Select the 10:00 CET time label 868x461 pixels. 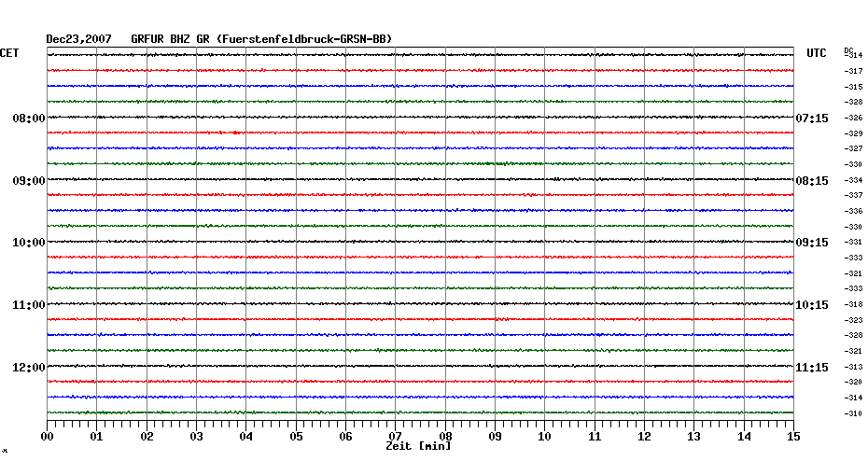click(29, 243)
